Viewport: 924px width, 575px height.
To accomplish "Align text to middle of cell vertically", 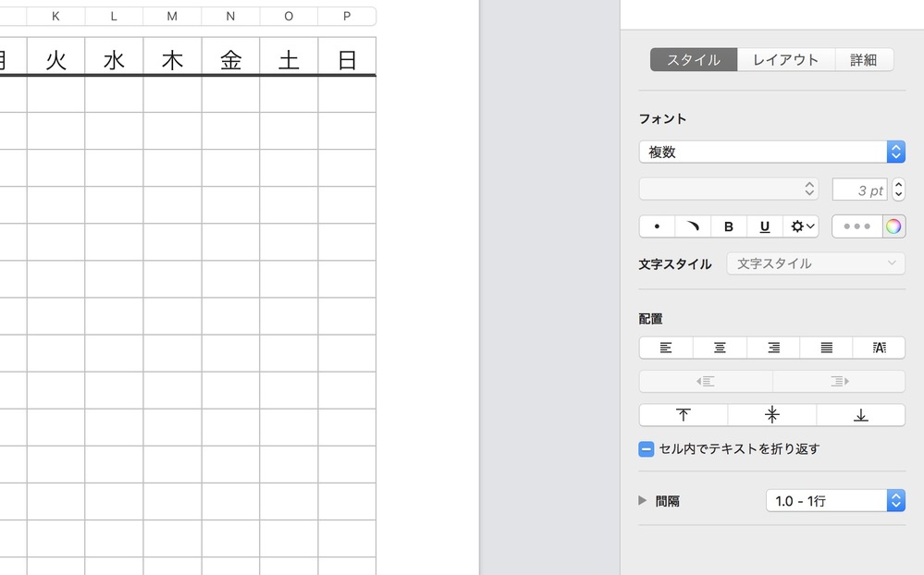I will [x=772, y=415].
